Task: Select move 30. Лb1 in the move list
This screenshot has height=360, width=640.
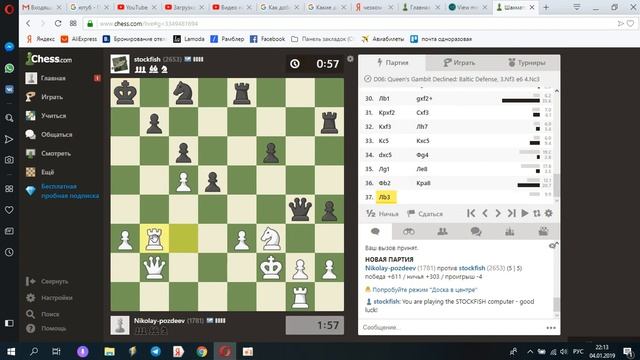Action: [384, 98]
